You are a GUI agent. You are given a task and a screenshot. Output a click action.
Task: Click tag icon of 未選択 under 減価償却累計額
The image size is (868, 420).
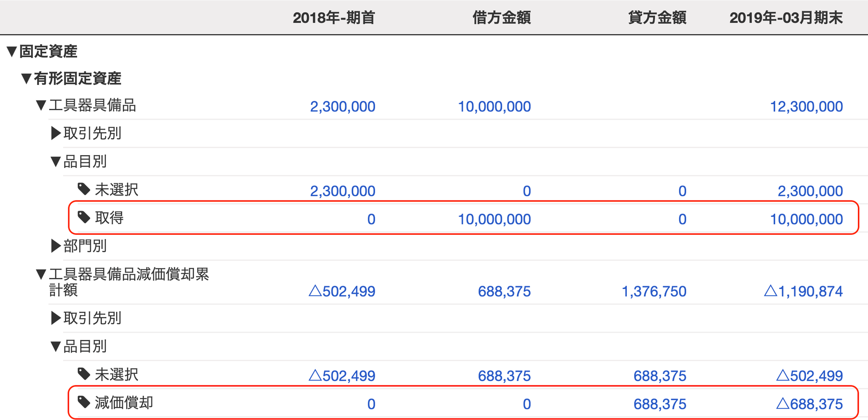(84, 374)
